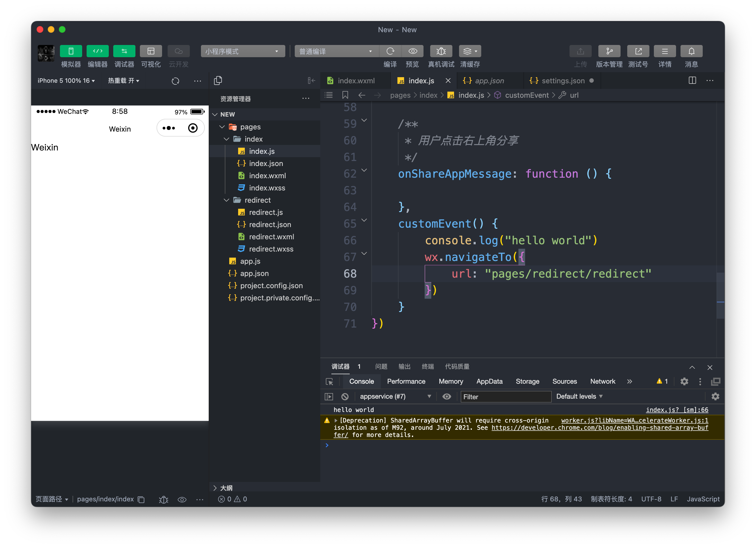Open the Default levels dropdown
The image size is (756, 548).
tap(579, 396)
